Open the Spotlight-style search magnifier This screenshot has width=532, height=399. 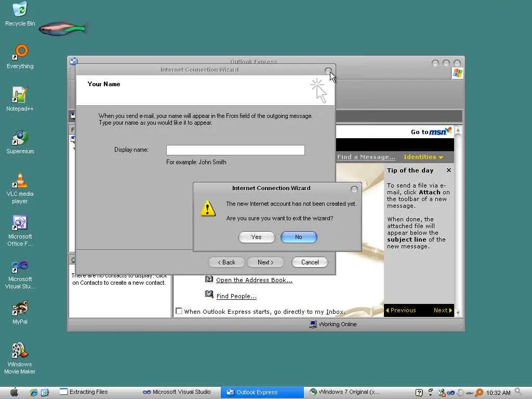click(x=518, y=392)
